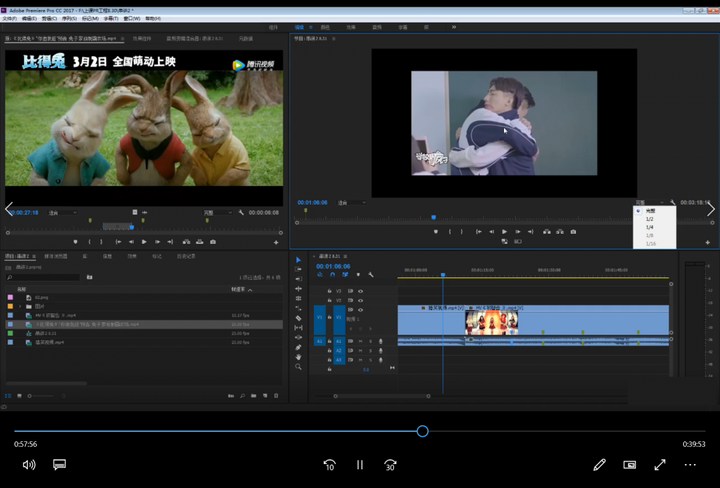Choose 1/2 playback resolution option
Viewport: 720px width, 488px height.
tap(649, 219)
